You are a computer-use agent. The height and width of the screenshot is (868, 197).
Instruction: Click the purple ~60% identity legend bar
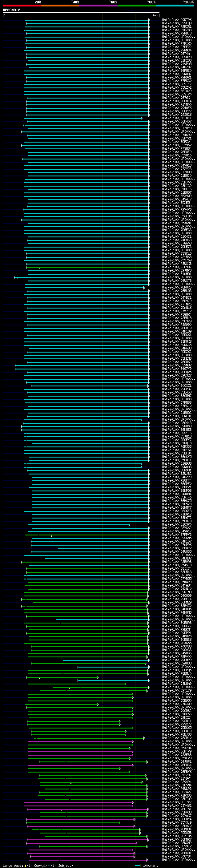coord(99,6)
